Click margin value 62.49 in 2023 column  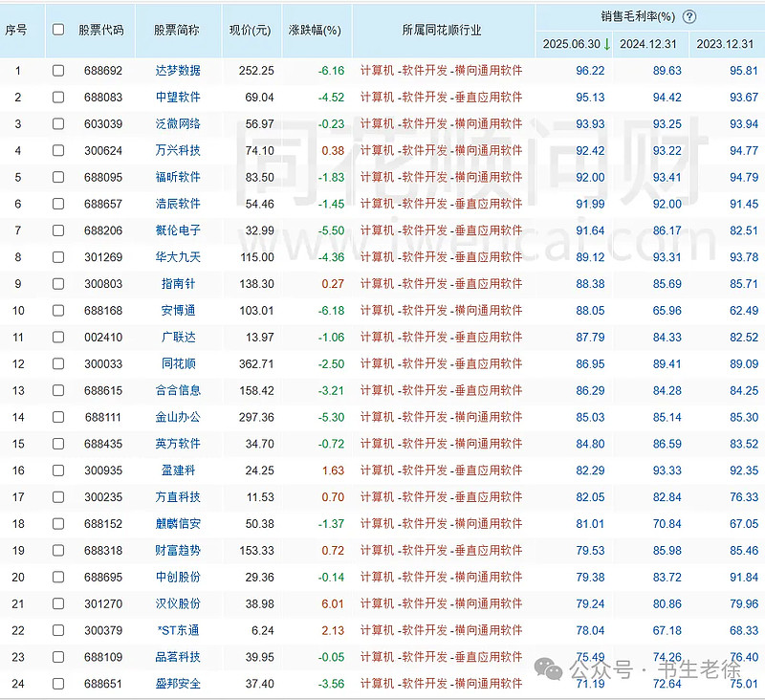744,310
